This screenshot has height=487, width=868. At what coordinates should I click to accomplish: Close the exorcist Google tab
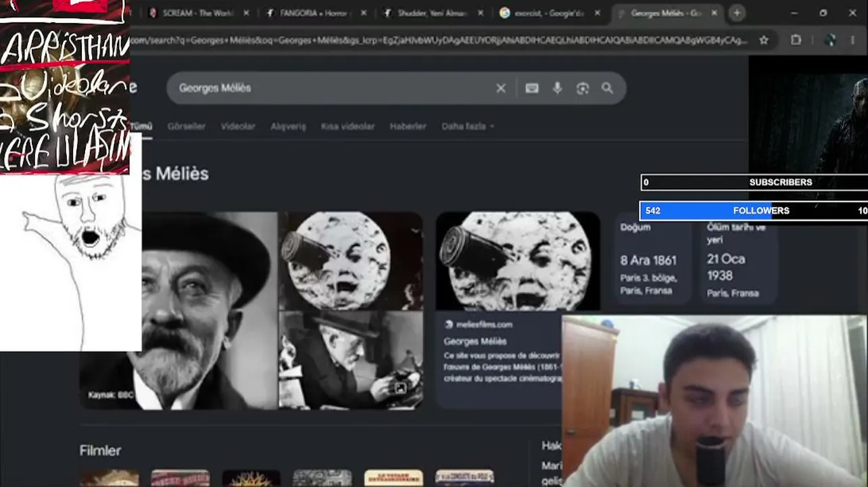[597, 13]
